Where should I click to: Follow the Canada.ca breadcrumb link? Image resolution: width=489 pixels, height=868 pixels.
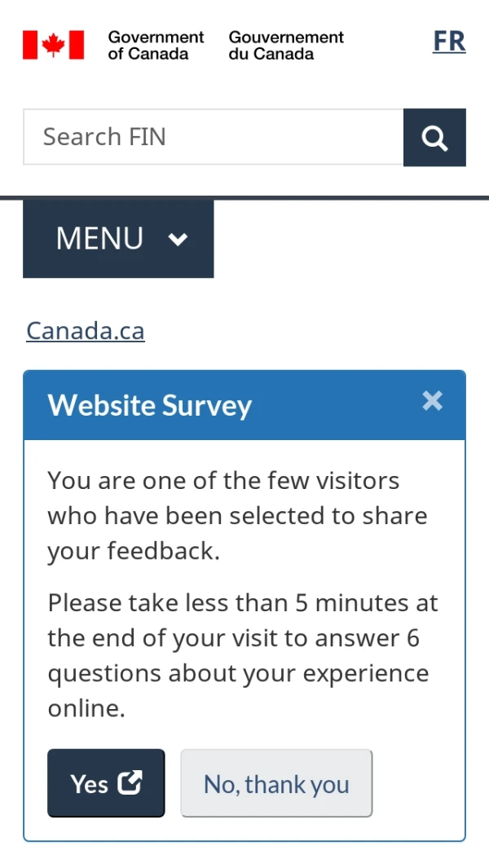(86, 330)
